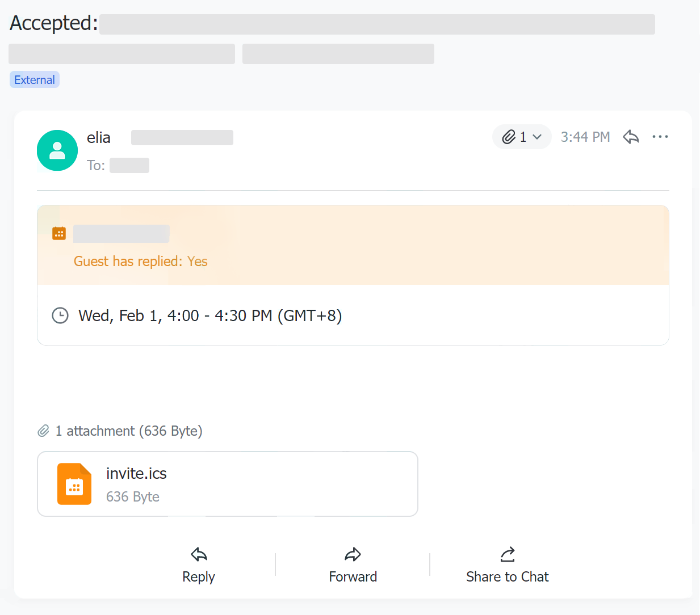Viewport: 700px width, 615px height.
Task: Click the External label badge
Action: pyautogui.click(x=34, y=79)
